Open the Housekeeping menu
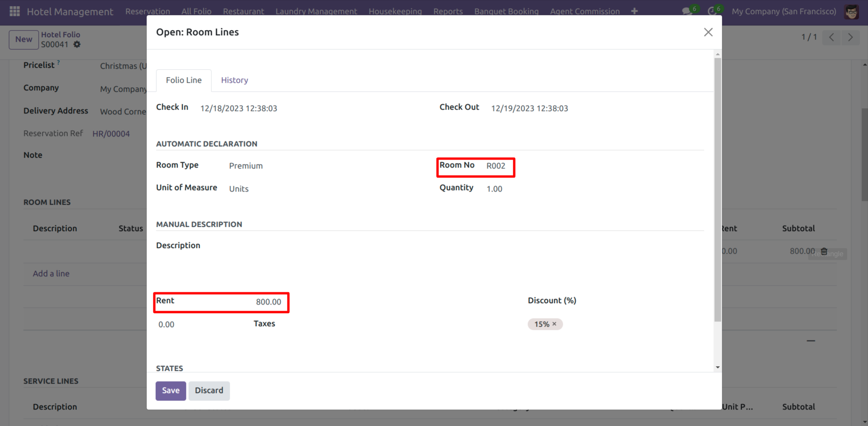Screen dimensions: 868x426 click(x=395, y=11)
